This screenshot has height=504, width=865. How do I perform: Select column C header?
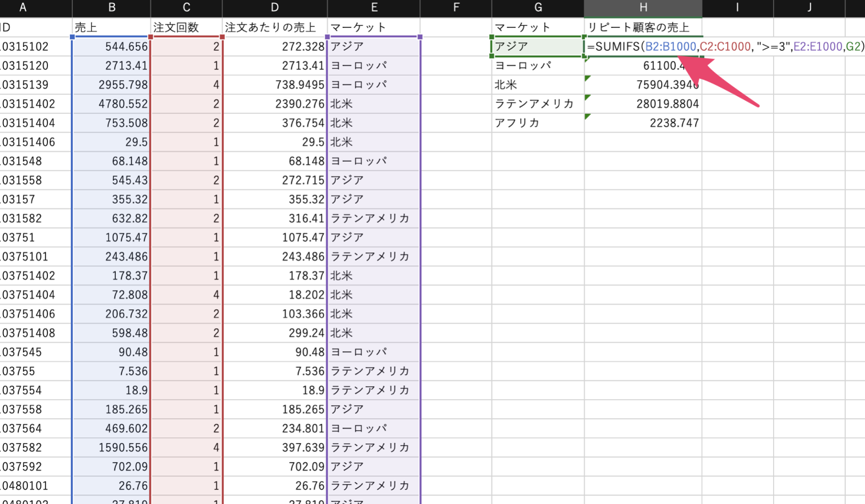click(x=186, y=7)
